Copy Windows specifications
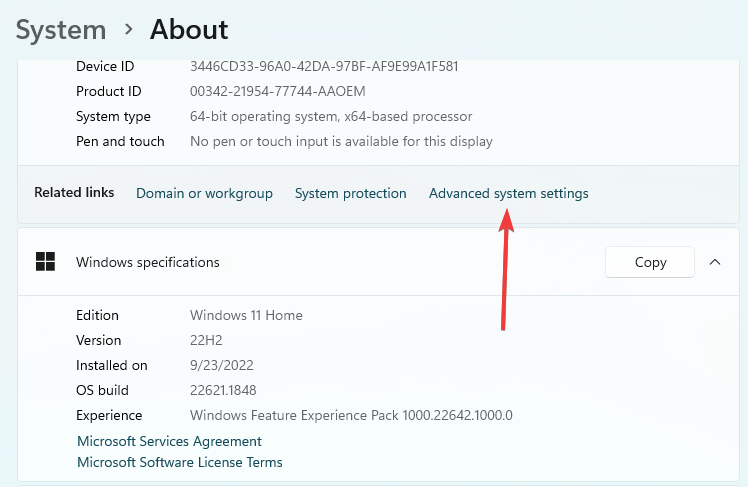748x487 pixels. click(x=650, y=262)
